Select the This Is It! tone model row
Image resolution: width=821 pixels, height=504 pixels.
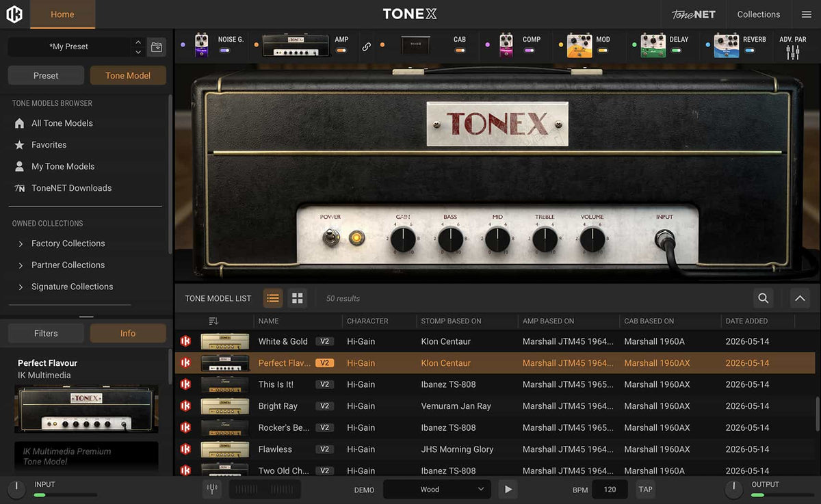[x=495, y=384]
